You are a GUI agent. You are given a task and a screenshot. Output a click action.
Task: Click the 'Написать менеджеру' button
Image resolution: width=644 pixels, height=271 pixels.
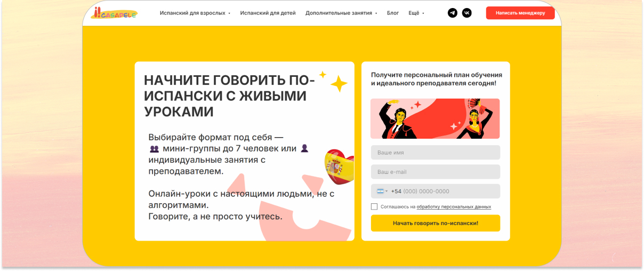pos(520,13)
